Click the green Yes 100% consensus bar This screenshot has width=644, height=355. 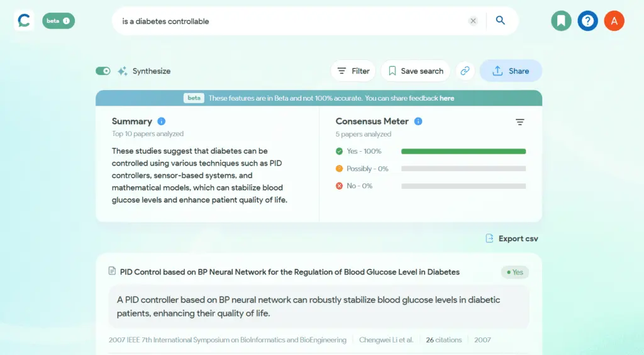[x=464, y=151]
